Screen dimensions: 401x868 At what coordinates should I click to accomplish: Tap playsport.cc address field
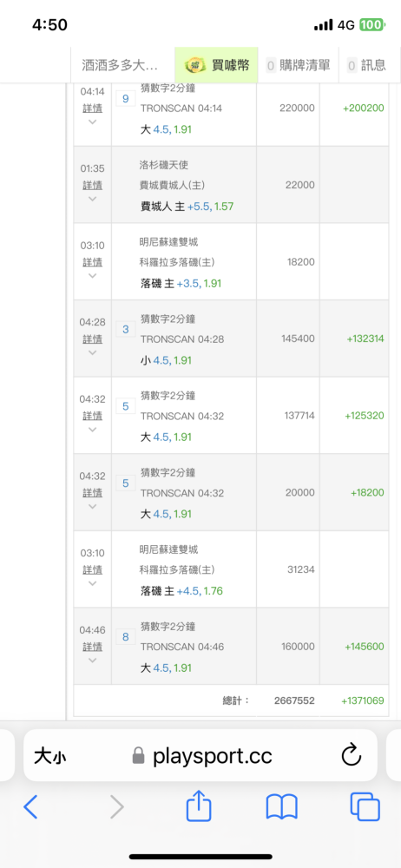pyautogui.click(x=201, y=755)
